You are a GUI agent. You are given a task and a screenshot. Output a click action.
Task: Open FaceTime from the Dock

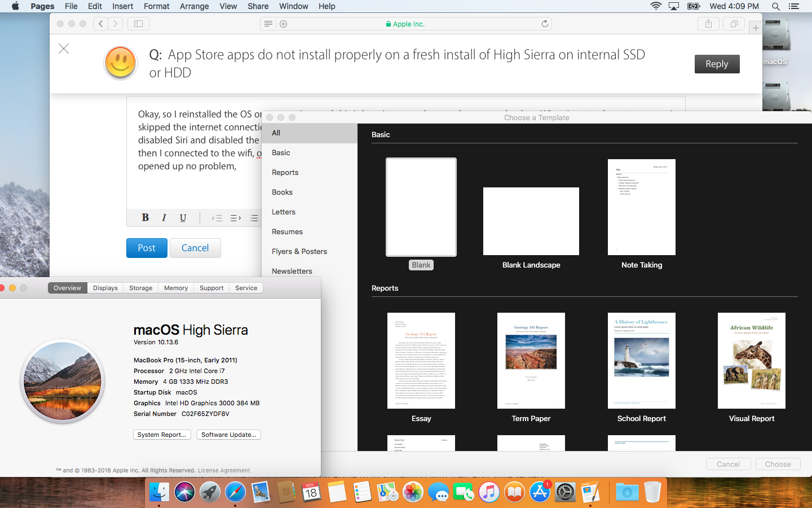[x=464, y=492]
